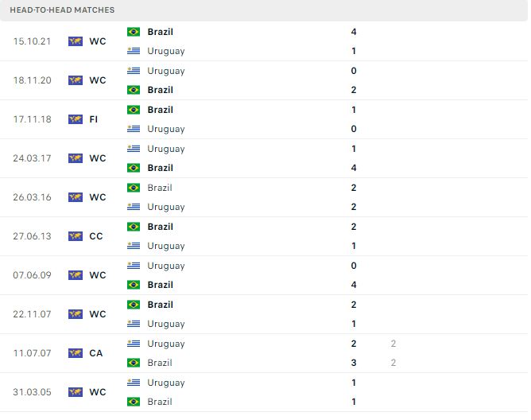Click the Uruguay flag in the 15.10.21 match
Viewport: 531px width, 420px height.
click(x=134, y=51)
